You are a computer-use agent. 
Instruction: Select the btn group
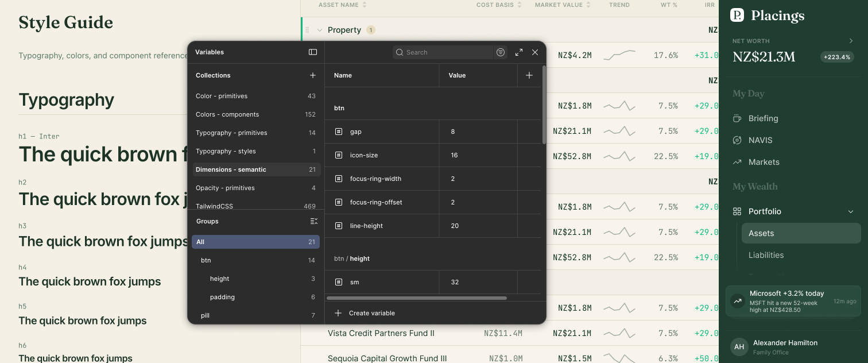pos(256,260)
